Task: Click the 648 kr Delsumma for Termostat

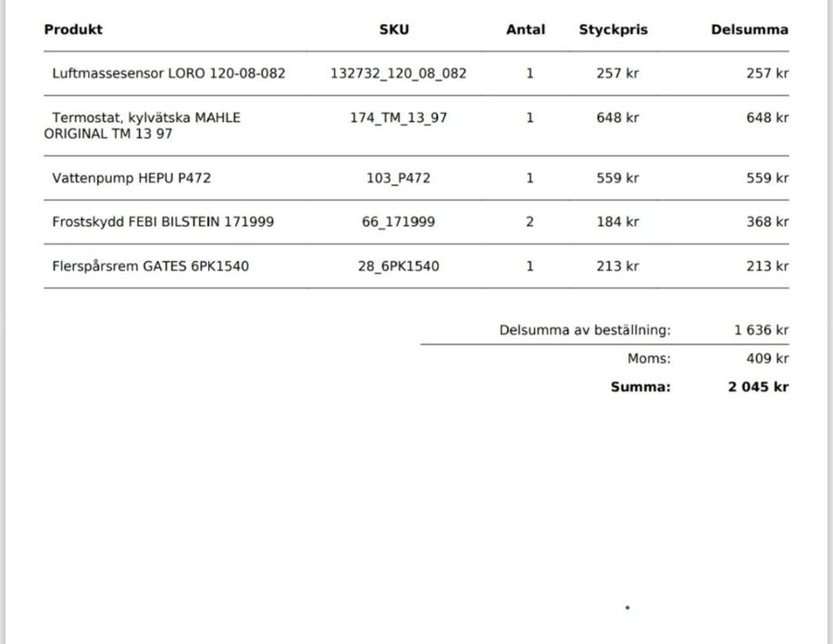Action: pyautogui.click(x=767, y=118)
